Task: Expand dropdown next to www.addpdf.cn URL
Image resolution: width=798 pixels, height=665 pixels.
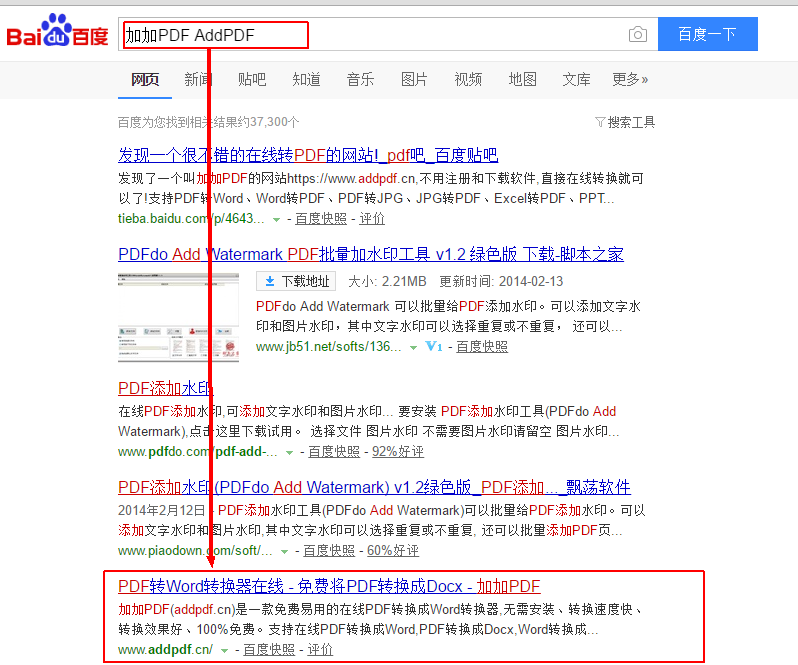Action: pos(224,651)
